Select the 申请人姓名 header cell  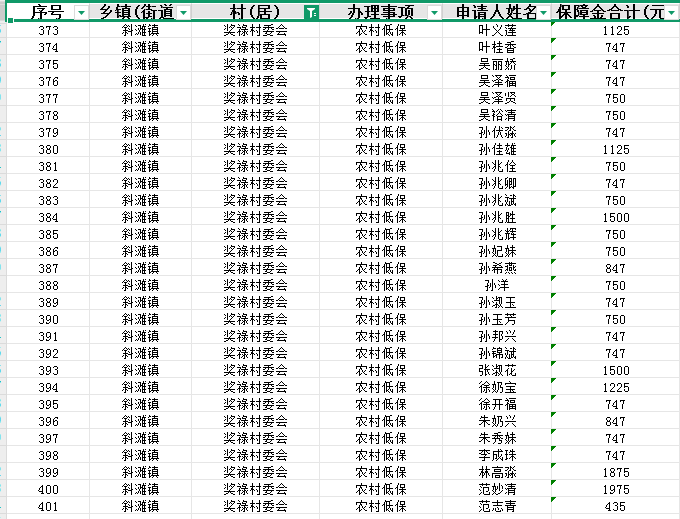pyautogui.click(x=497, y=13)
